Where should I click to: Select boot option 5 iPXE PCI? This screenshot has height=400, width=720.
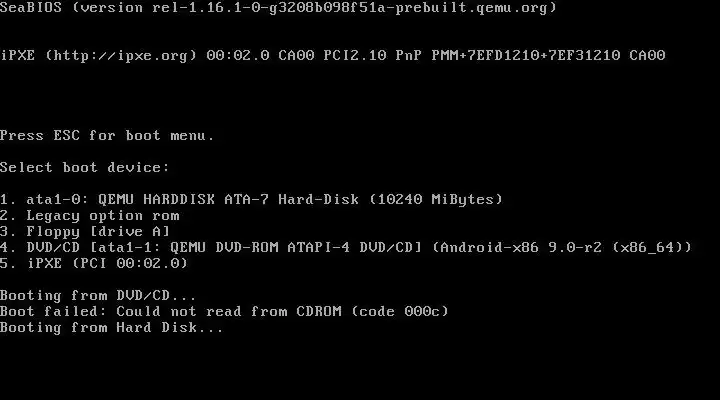(94, 263)
